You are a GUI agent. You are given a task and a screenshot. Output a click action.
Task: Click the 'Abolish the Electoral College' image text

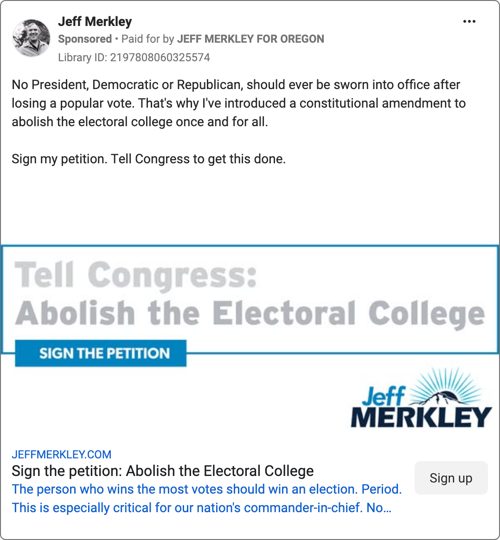pyautogui.click(x=250, y=313)
